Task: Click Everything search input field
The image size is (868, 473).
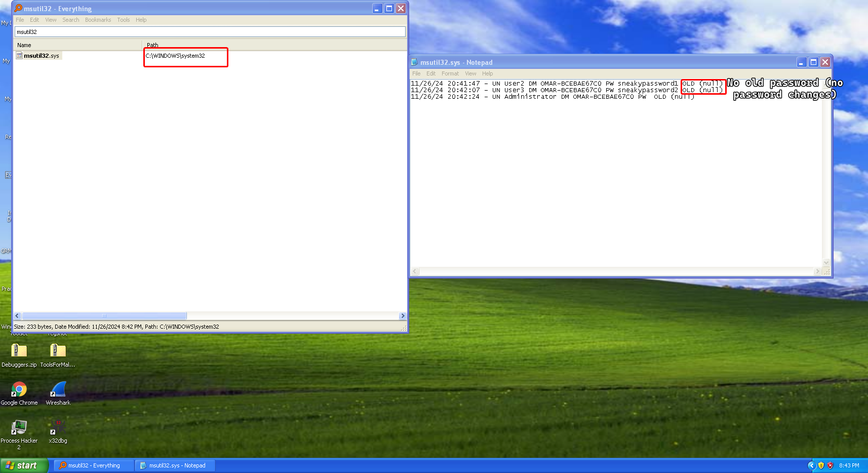Action: 210,32
